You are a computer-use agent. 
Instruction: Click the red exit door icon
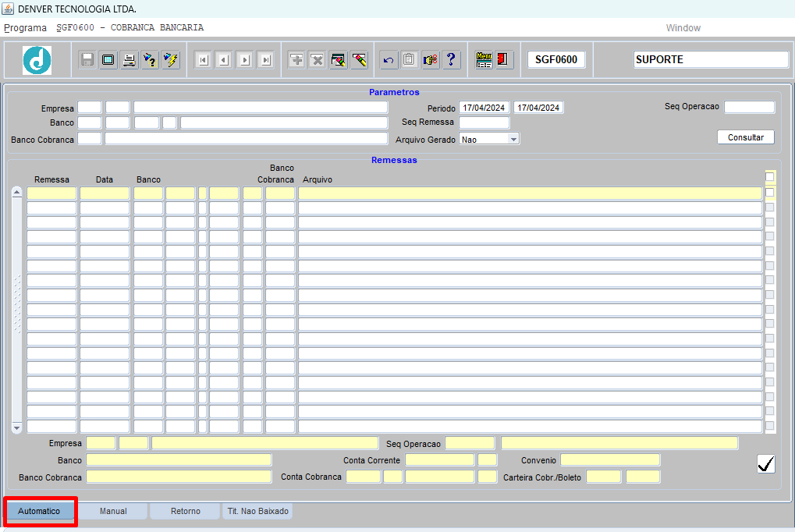click(503, 60)
